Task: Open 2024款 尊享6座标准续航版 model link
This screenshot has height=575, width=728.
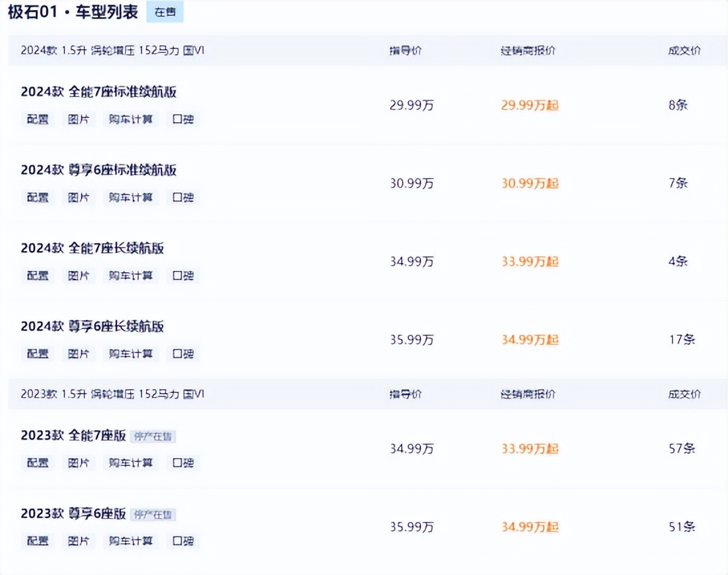Action: 98,170
